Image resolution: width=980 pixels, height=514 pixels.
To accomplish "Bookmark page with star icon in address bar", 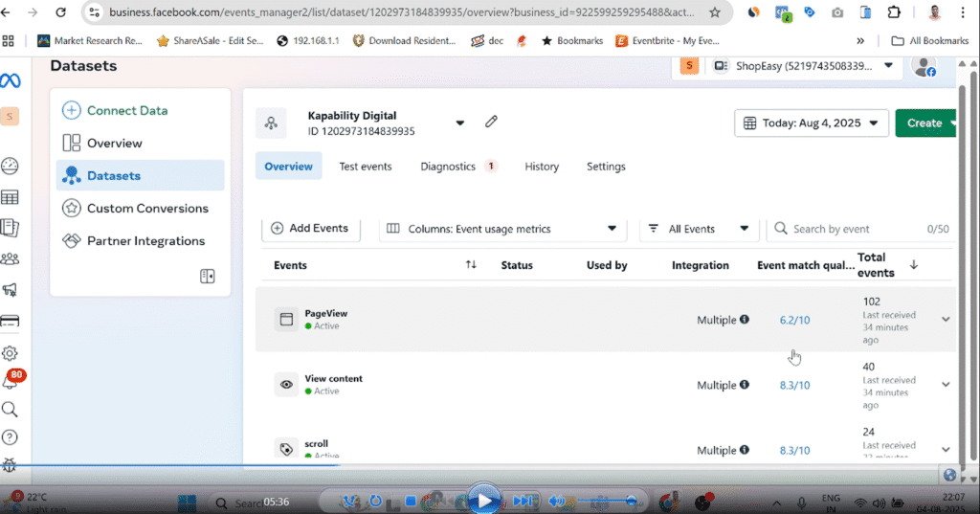I will [714, 12].
